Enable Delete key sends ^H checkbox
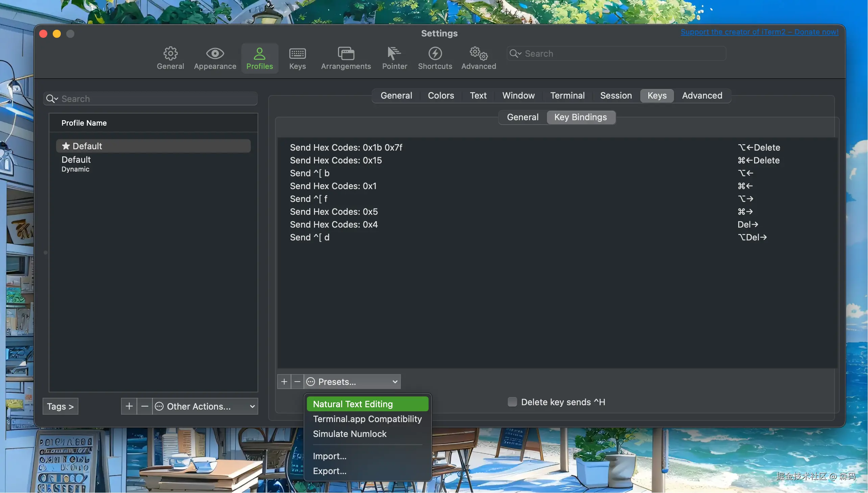 (x=512, y=402)
